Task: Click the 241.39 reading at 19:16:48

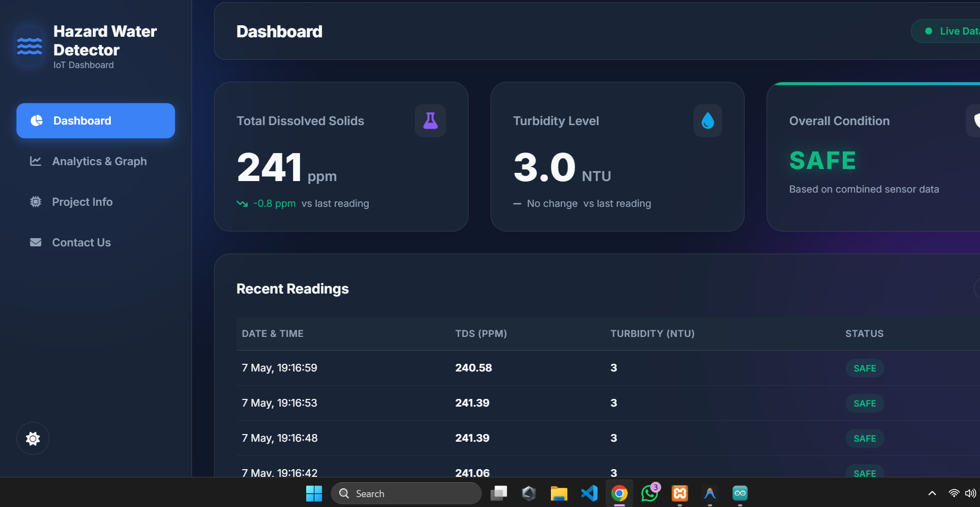Action: click(472, 438)
